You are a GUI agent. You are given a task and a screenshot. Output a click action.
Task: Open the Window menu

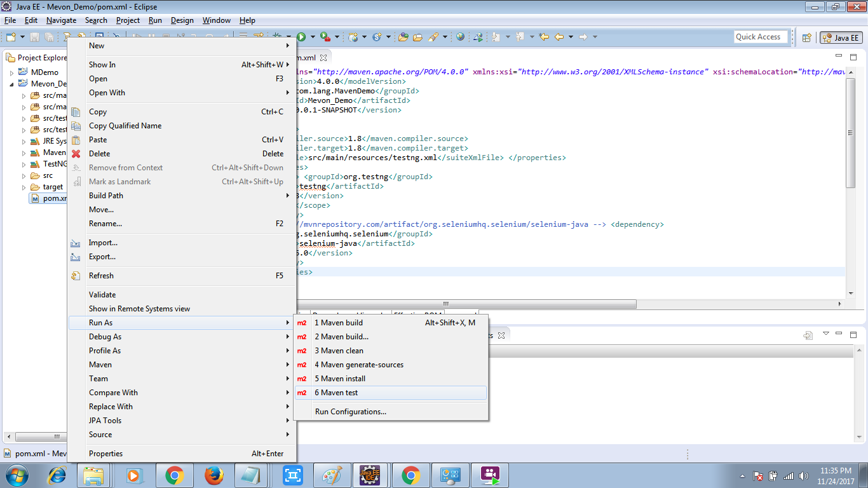click(x=216, y=20)
